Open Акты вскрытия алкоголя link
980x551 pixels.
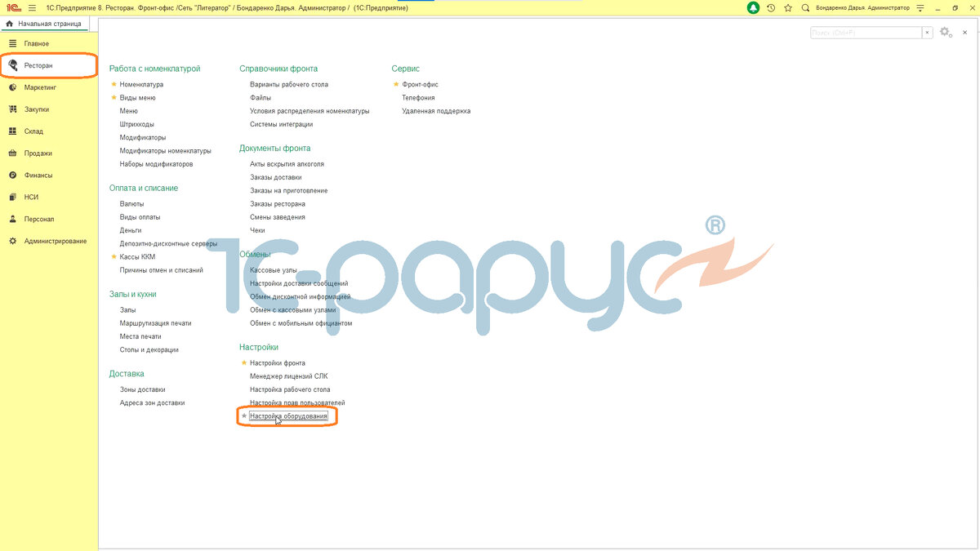287,164
